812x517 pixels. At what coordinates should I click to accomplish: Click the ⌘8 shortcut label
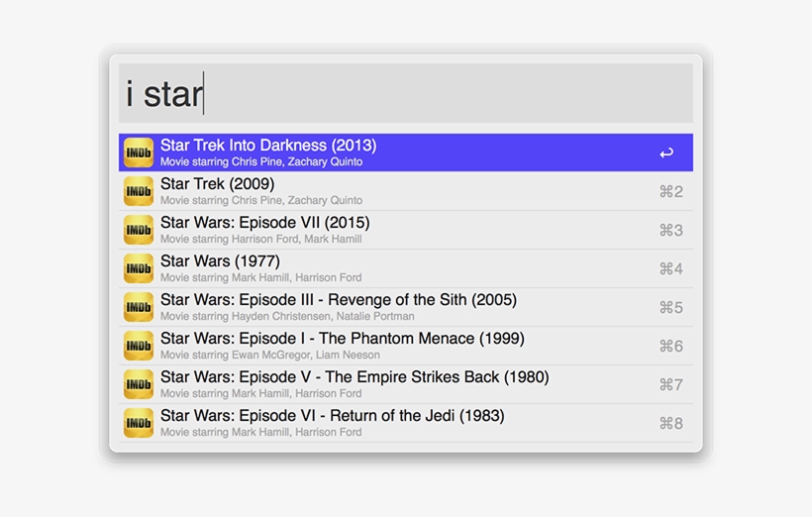point(670,423)
